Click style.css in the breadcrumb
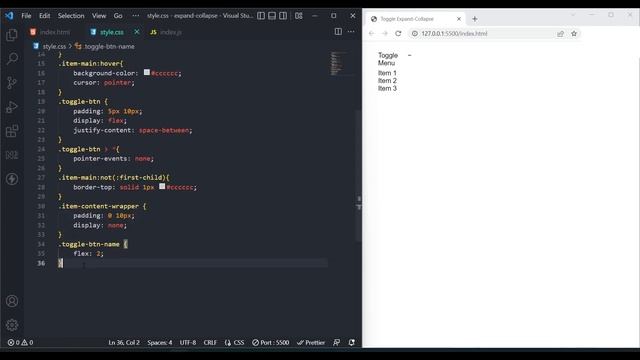The width and height of the screenshot is (640, 360). 54,46
